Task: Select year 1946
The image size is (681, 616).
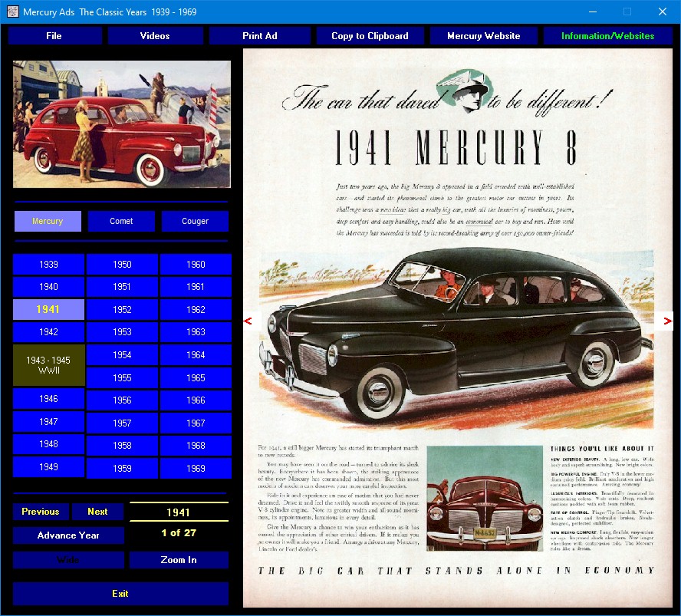Action: coord(48,399)
